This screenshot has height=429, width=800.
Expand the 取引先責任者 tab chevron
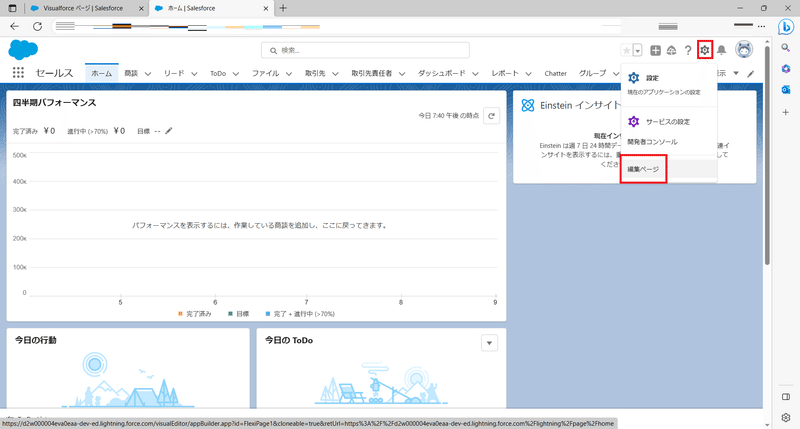(402, 74)
